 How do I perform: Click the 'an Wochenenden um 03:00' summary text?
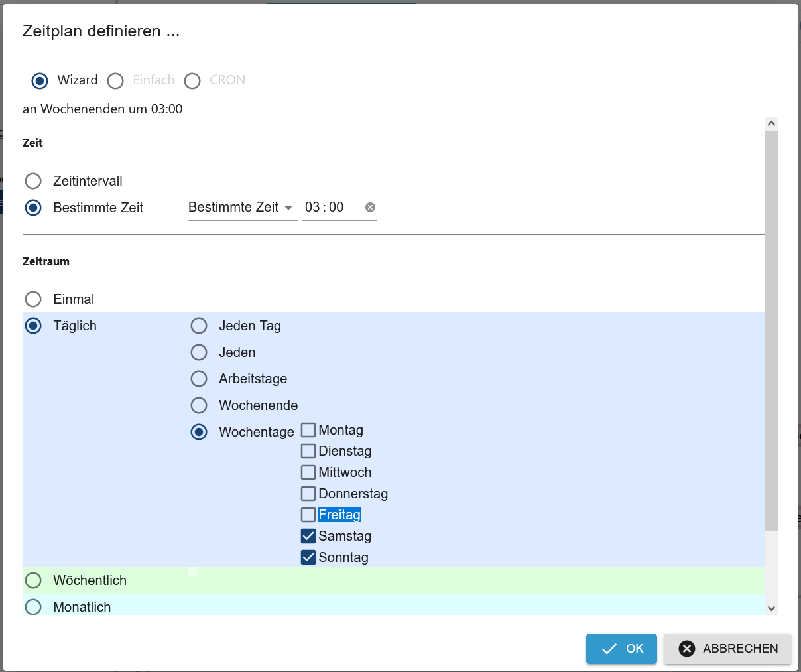click(x=103, y=109)
